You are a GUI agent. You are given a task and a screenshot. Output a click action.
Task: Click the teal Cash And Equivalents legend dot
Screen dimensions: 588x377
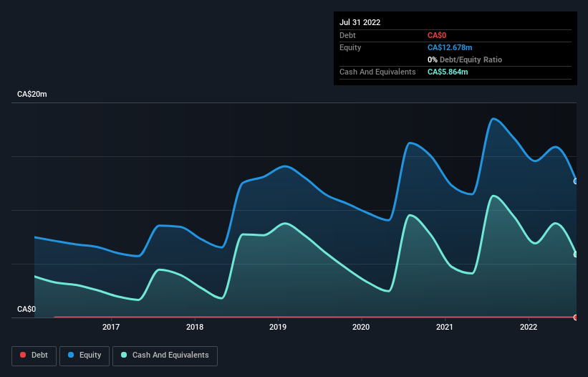tap(124, 355)
